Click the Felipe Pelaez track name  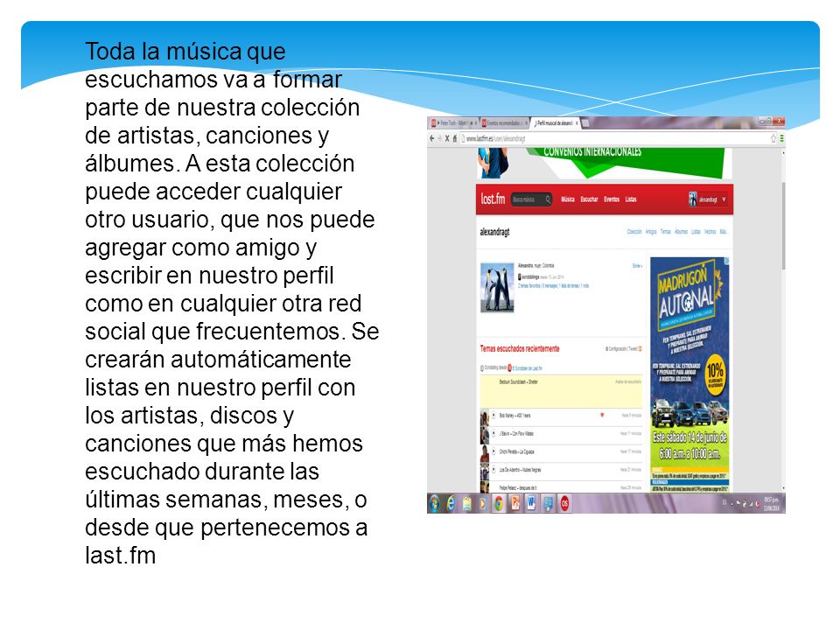coord(517,488)
